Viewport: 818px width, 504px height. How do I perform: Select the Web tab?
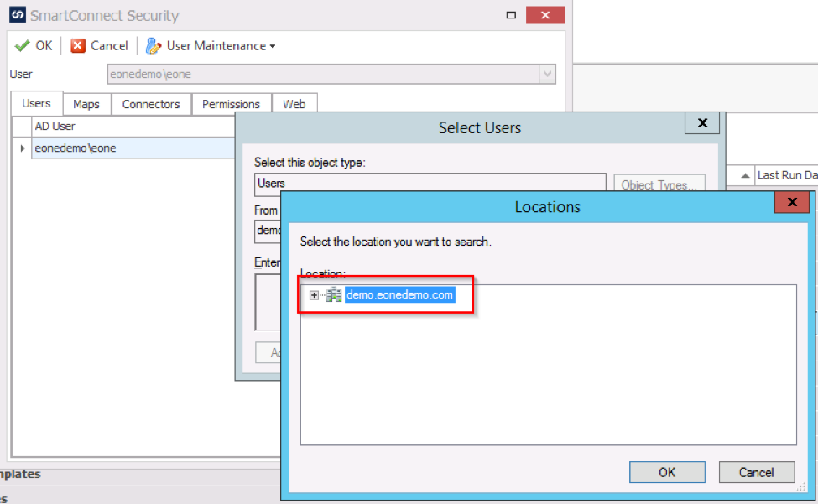pyautogui.click(x=294, y=104)
